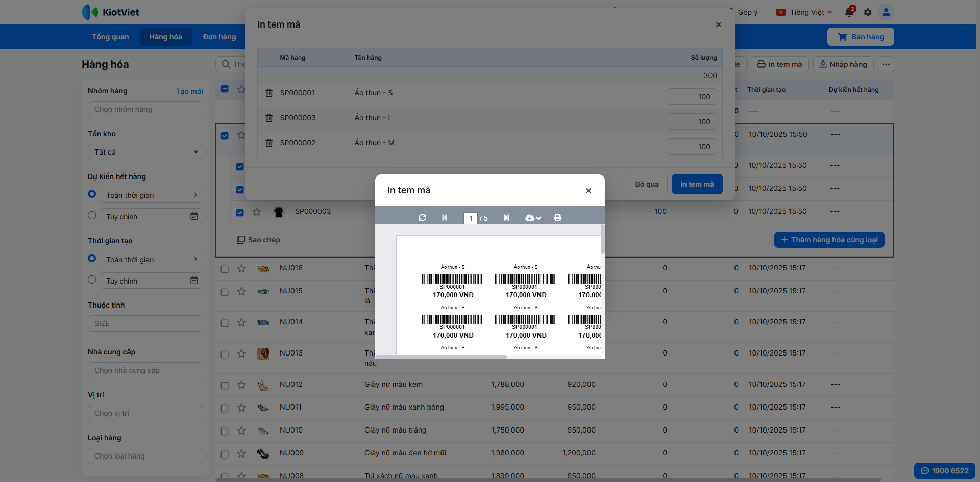The image size is (980, 482).
Task: Select Toàn thời gian radio under Dự kiến hết hàng
Action: coord(92,194)
